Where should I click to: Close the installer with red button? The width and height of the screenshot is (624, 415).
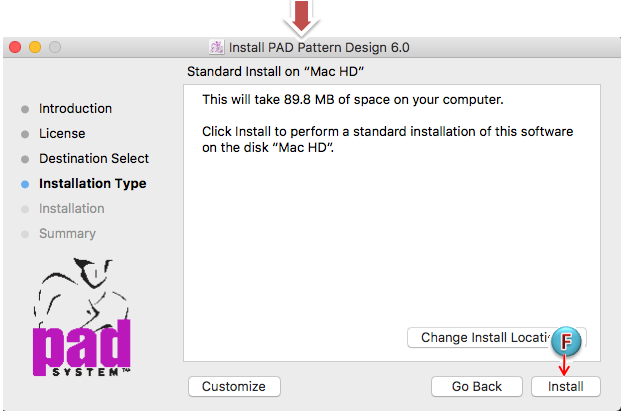point(15,47)
